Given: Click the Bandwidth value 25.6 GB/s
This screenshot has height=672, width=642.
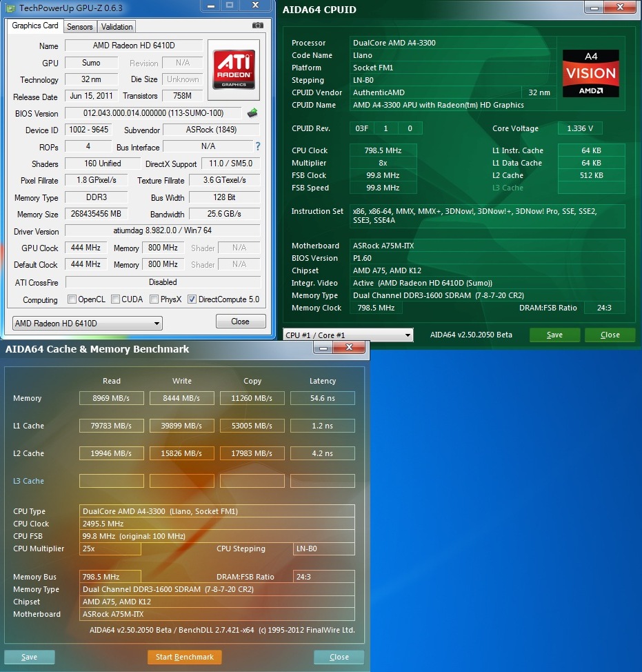Looking at the screenshot, I should 224,213.
